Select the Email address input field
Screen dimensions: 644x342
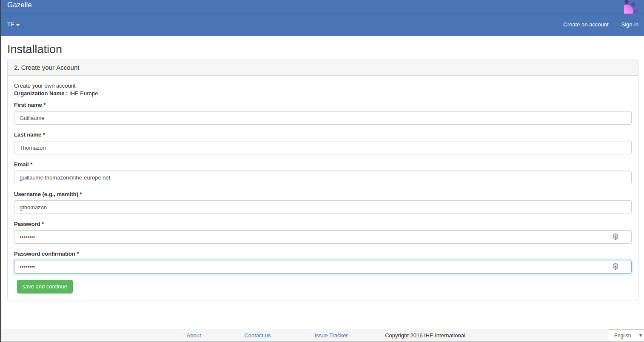coord(322,178)
